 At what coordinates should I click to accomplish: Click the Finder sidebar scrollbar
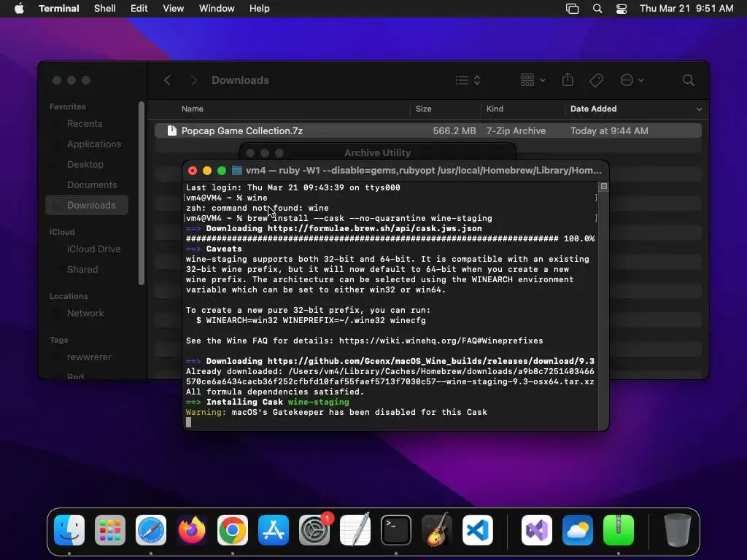pos(141,192)
